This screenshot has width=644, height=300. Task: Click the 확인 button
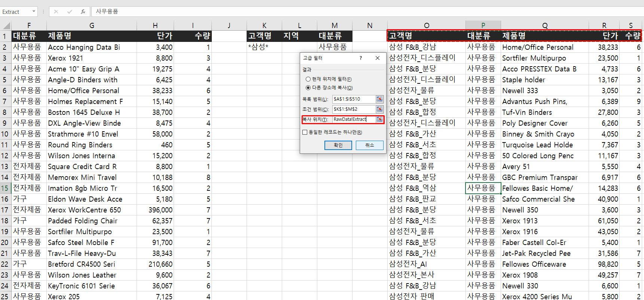[x=338, y=145]
